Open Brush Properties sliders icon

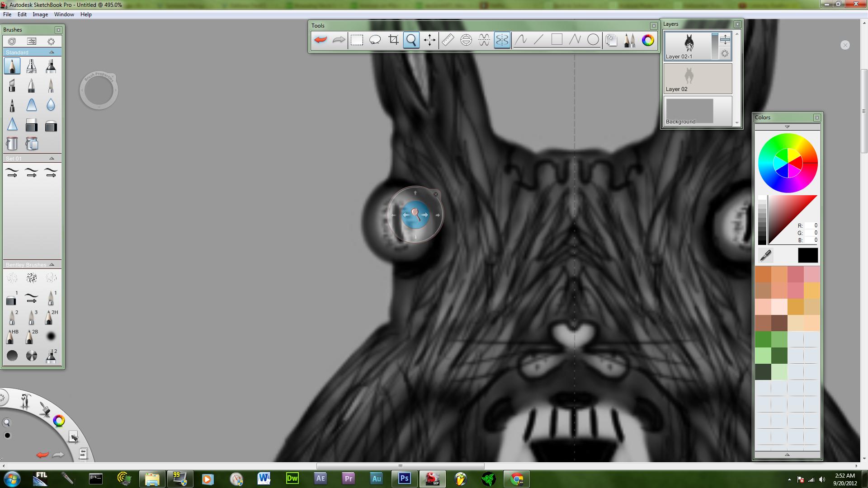(32, 41)
